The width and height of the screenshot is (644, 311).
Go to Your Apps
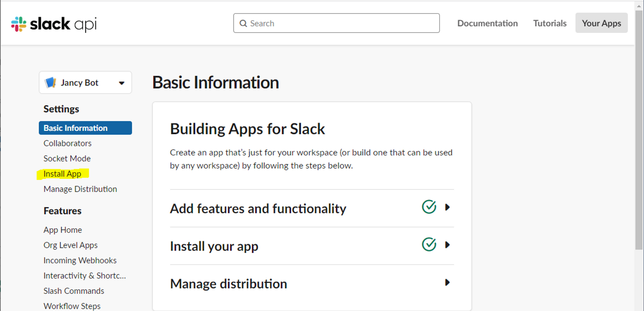click(601, 23)
